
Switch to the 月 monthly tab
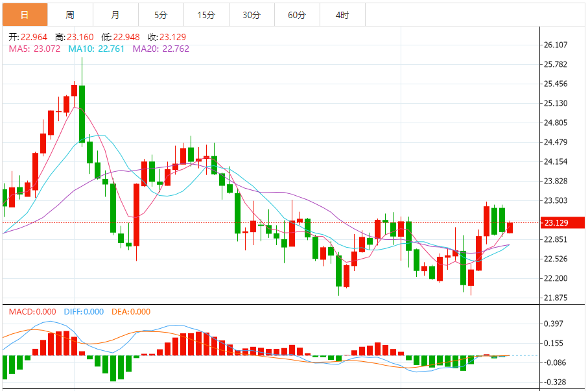point(115,15)
